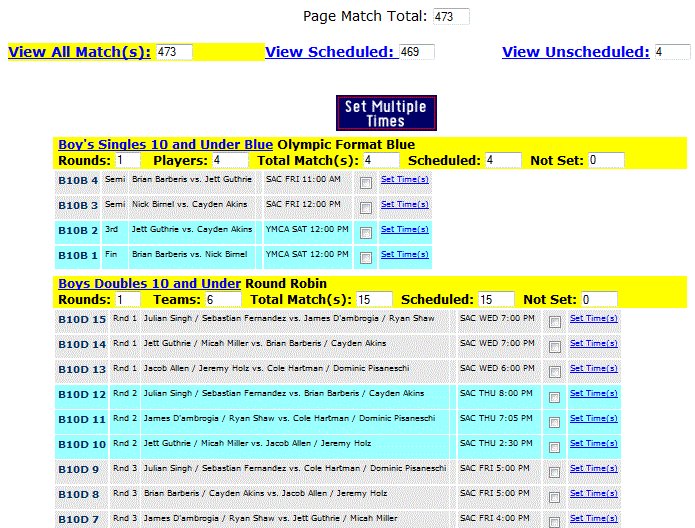Check the box for match B10B 3
This screenshot has width=695, height=528.
(x=366, y=208)
